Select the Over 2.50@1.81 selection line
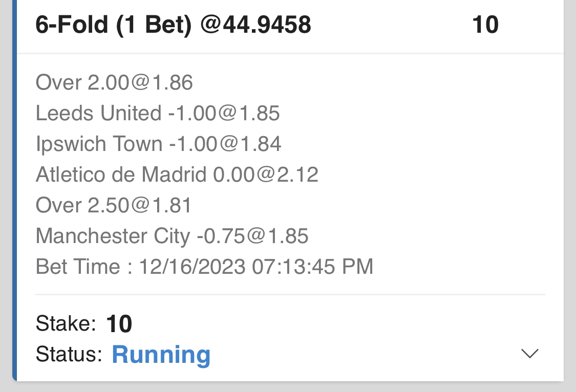Image resolution: width=576 pixels, height=392 pixels. click(x=114, y=205)
